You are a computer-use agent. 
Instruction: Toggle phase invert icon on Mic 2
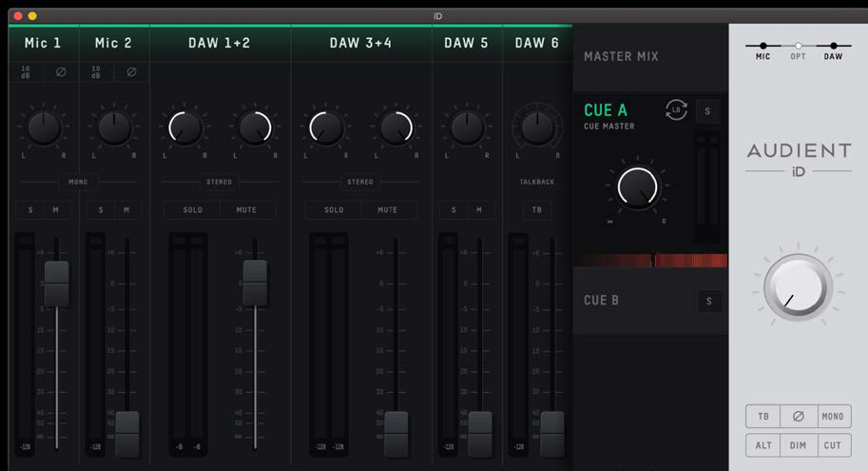131,72
